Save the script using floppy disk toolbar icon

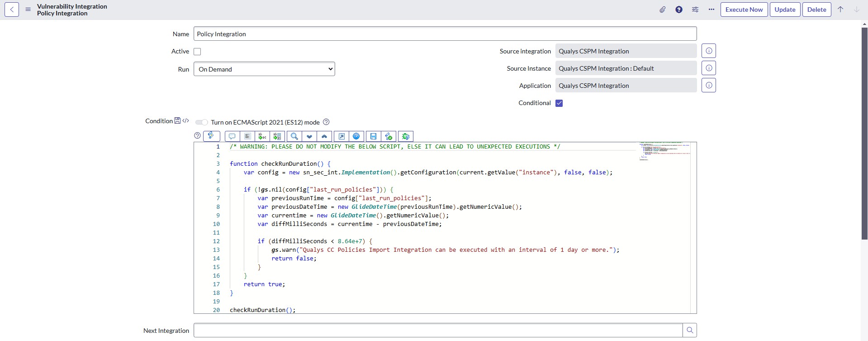click(373, 136)
